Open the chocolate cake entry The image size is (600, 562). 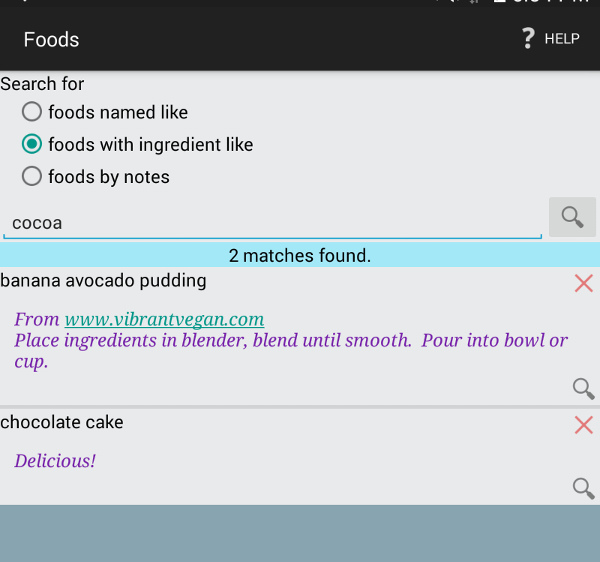[x=62, y=422]
